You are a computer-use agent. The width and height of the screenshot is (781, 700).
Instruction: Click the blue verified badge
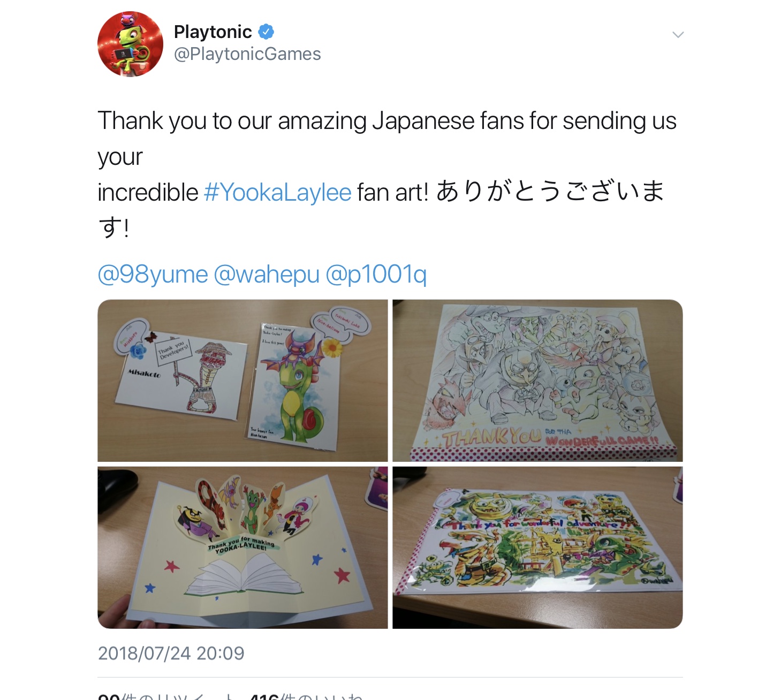click(266, 32)
